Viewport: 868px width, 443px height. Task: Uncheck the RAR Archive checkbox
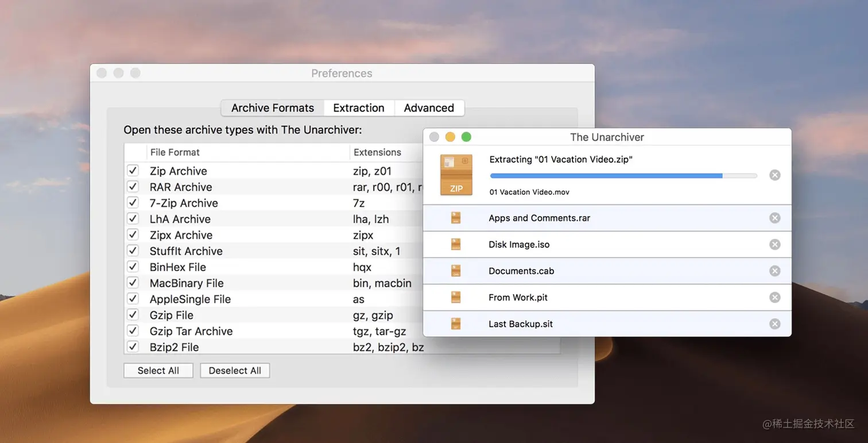click(x=133, y=187)
